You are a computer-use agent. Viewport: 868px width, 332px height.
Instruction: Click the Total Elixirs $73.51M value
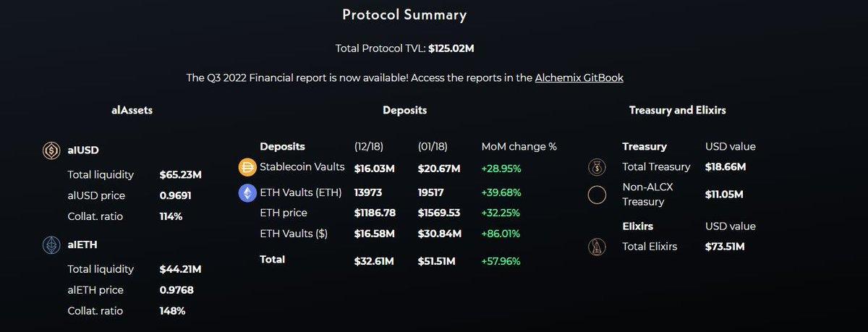pyautogui.click(x=725, y=247)
